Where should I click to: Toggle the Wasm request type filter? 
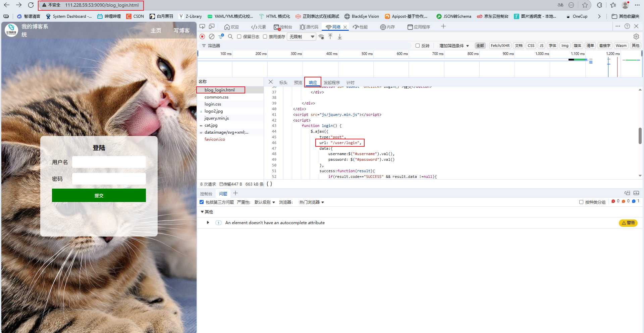click(621, 46)
